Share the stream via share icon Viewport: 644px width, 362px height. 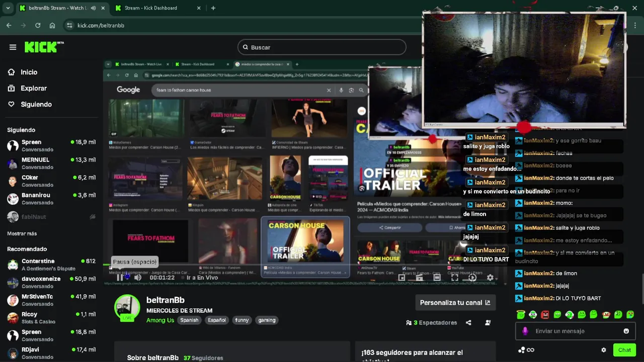click(x=468, y=323)
